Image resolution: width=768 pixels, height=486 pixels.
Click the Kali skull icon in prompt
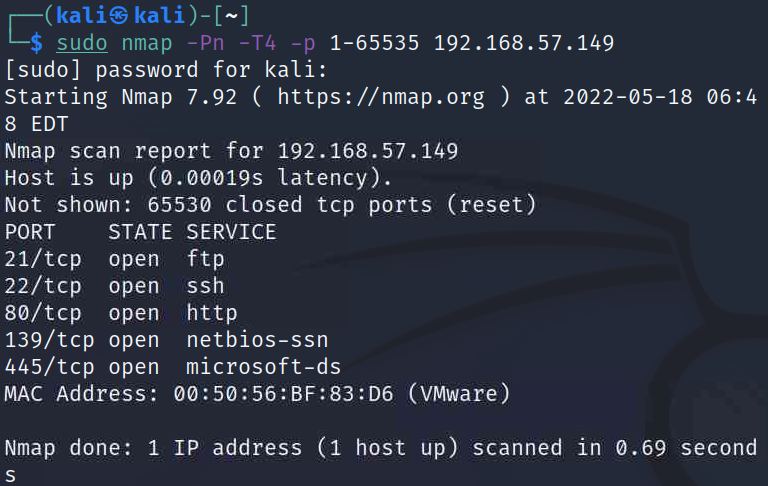(x=119, y=16)
